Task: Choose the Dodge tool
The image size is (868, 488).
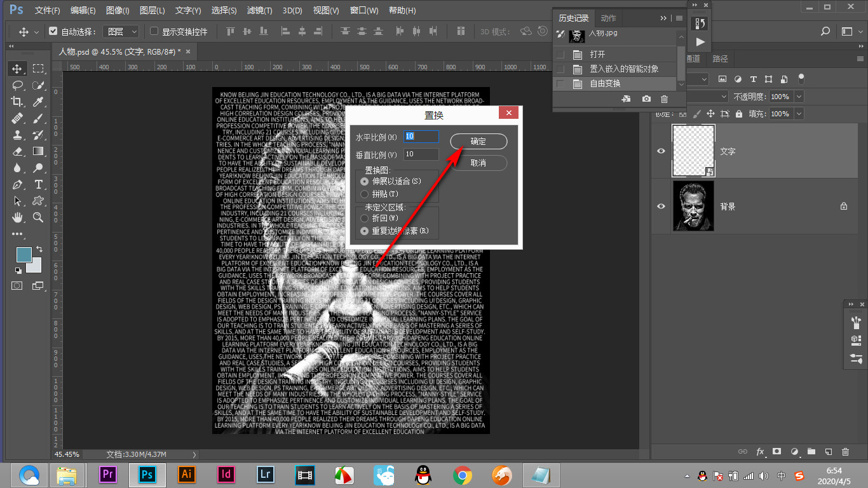Action: (x=38, y=168)
